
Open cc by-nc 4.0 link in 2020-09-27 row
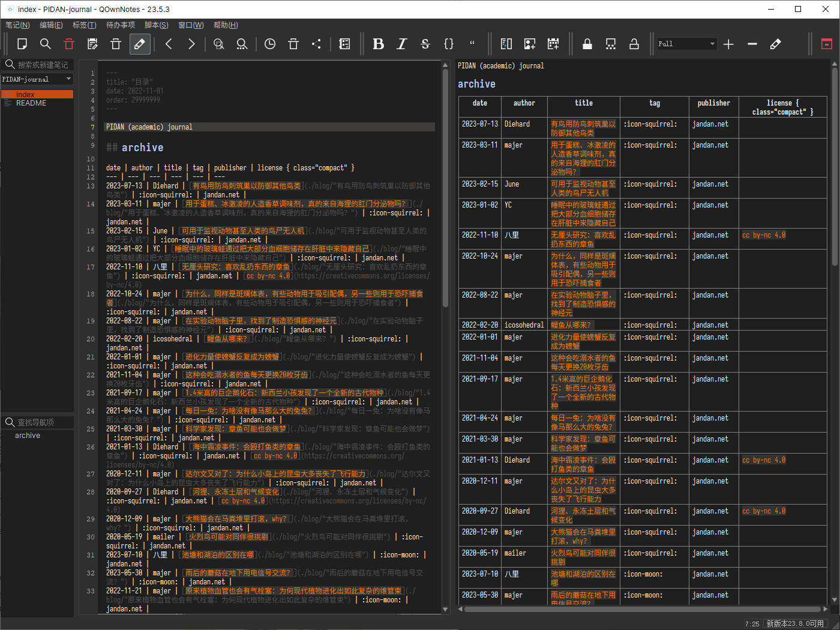click(764, 511)
